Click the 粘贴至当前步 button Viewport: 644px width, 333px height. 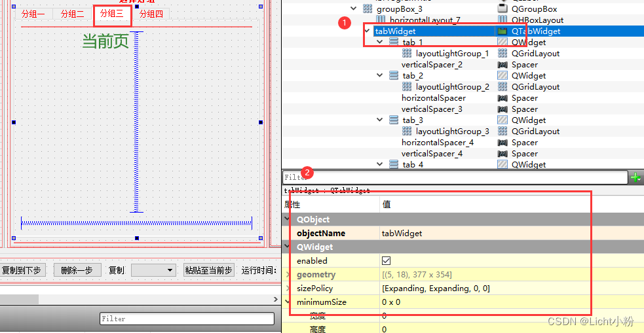point(209,270)
